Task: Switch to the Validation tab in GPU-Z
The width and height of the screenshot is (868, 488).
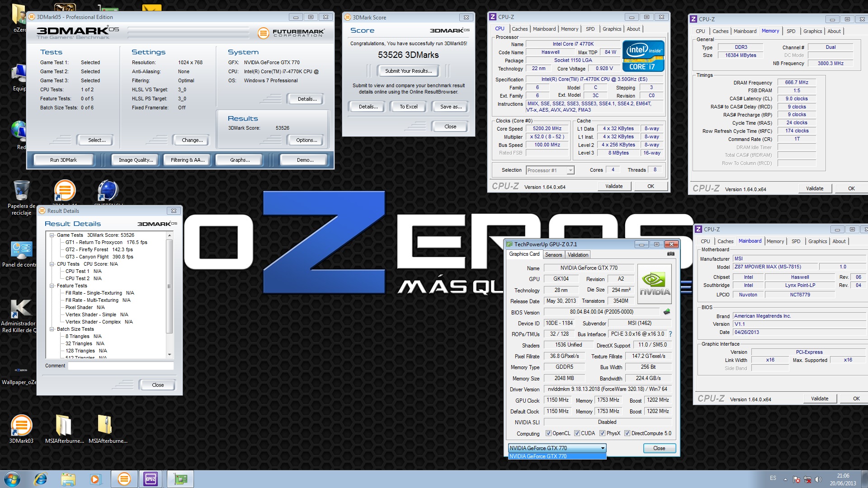Action: pos(578,255)
